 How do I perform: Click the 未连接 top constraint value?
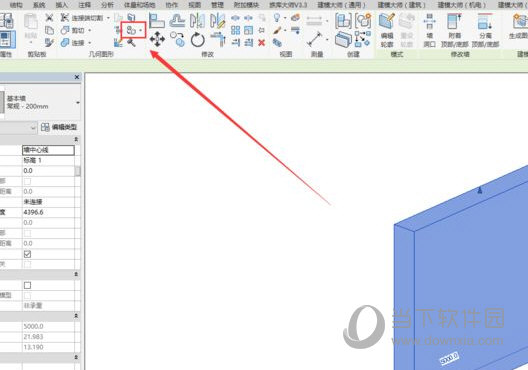point(48,202)
